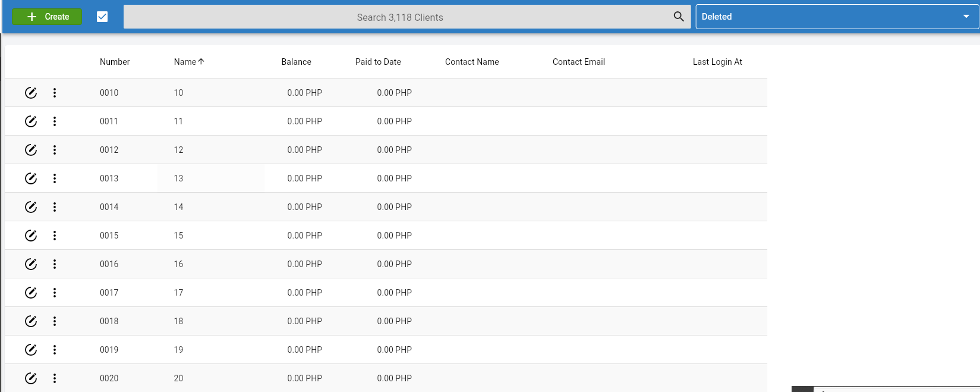The image size is (980, 392).
Task: Select client number 0011 cell
Action: [109, 121]
